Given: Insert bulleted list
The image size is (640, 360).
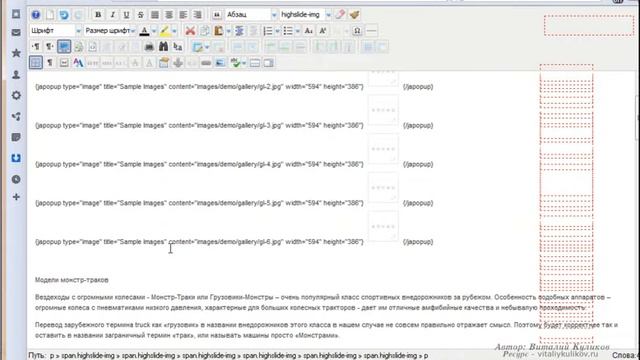Looking at the screenshot, I should point(288,31).
